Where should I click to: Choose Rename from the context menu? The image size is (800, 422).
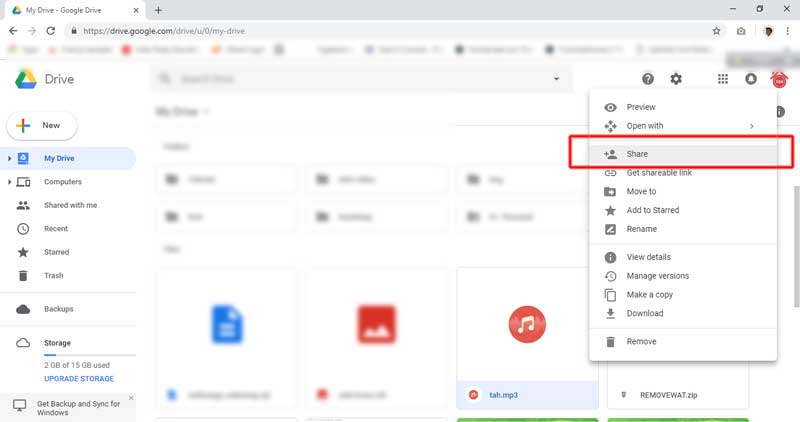(683, 229)
